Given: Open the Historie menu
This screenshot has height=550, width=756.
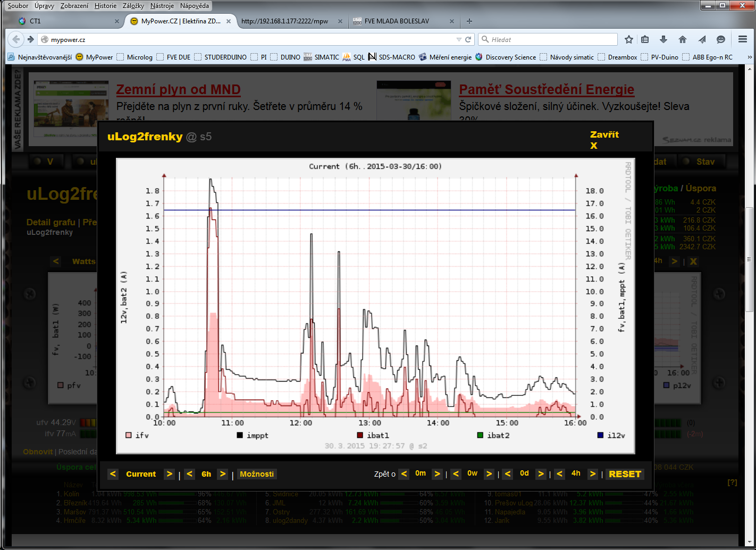Looking at the screenshot, I should (105, 6).
